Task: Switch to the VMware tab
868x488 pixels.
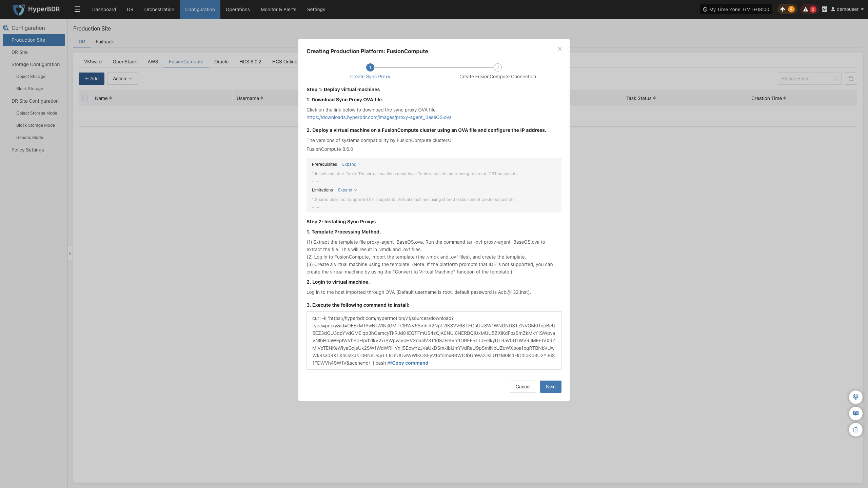Action: tap(93, 62)
